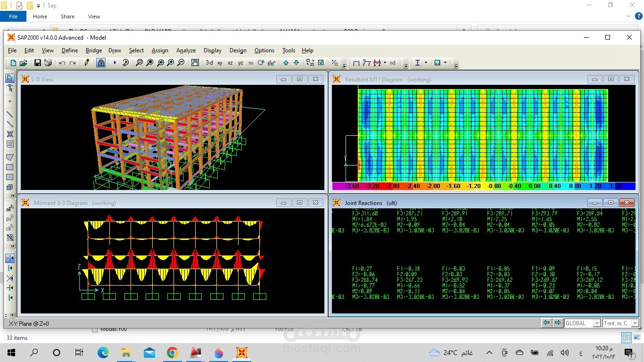
Task: Click the SAP2000 icon on the Windows taskbar
Action: pyautogui.click(x=241, y=352)
